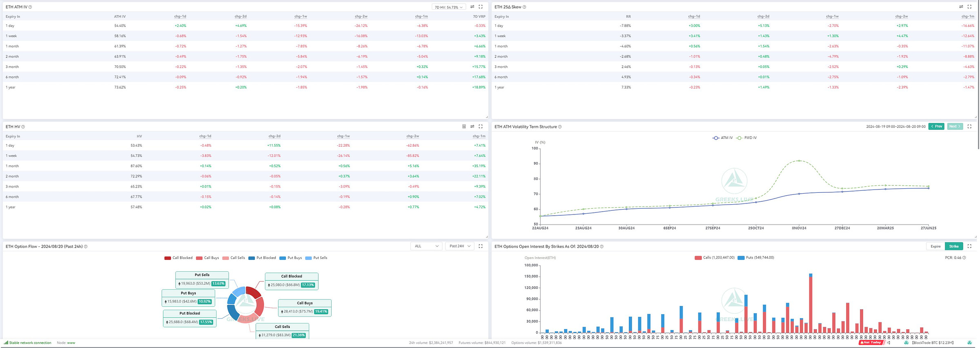This screenshot has width=980, height=348.
Task: Toggle Put Blocked in Option Flow legend
Action: (262, 258)
